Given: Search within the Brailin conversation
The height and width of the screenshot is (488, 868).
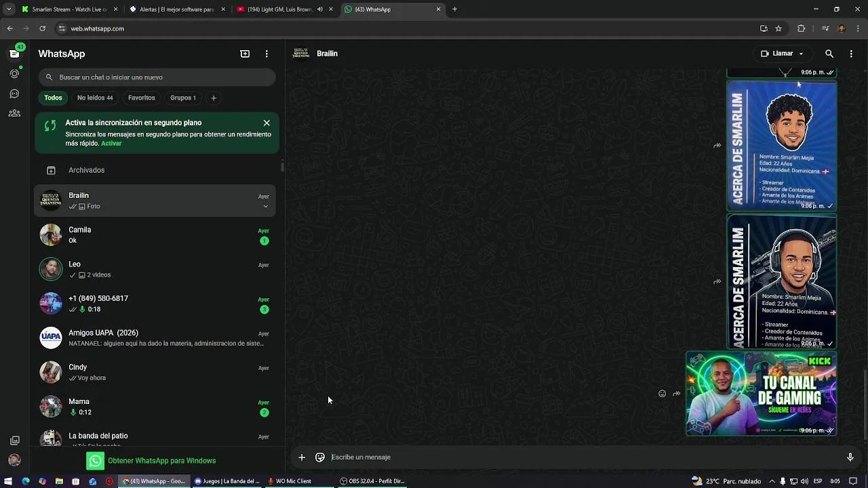Looking at the screenshot, I should point(829,54).
